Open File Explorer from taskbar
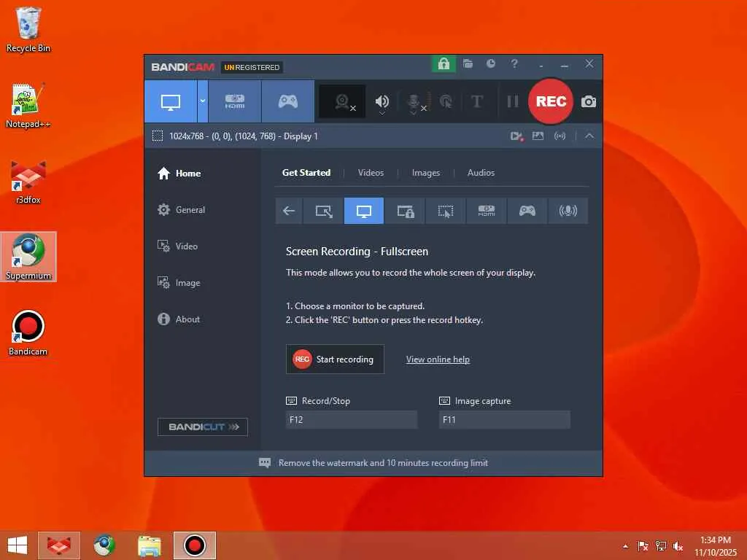747x560 pixels. pyautogui.click(x=149, y=545)
